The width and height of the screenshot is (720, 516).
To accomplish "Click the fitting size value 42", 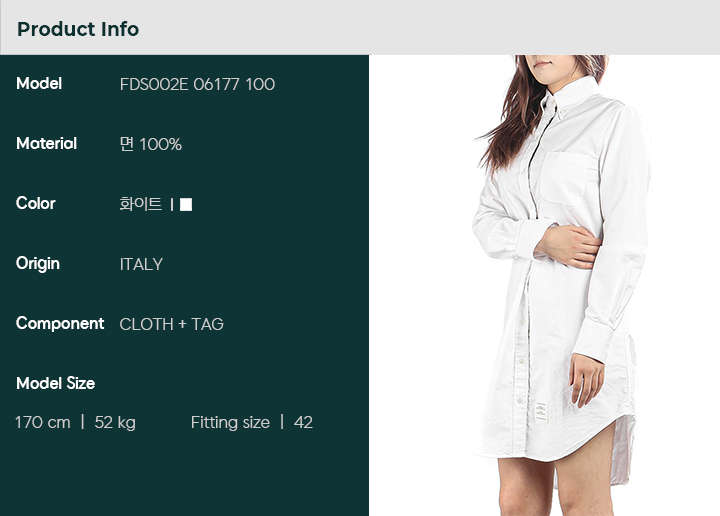I will click(303, 422).
